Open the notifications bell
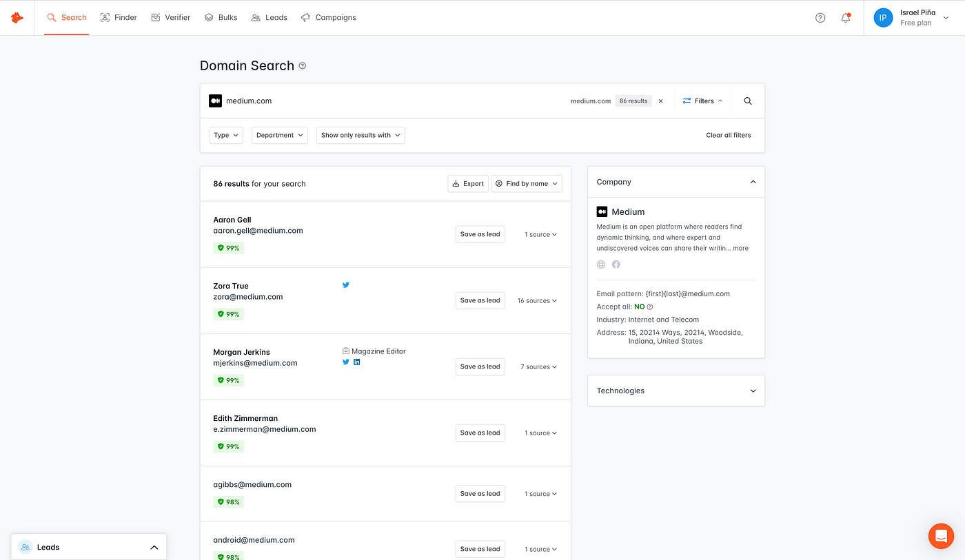The image size is (965, 560). tap(846, 18)
